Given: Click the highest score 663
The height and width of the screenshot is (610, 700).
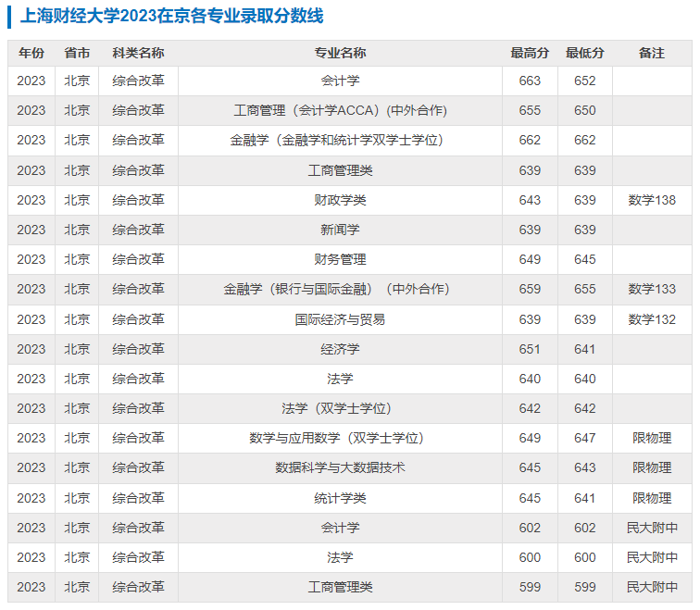Looking at the screenshot, I should [530, 81].
